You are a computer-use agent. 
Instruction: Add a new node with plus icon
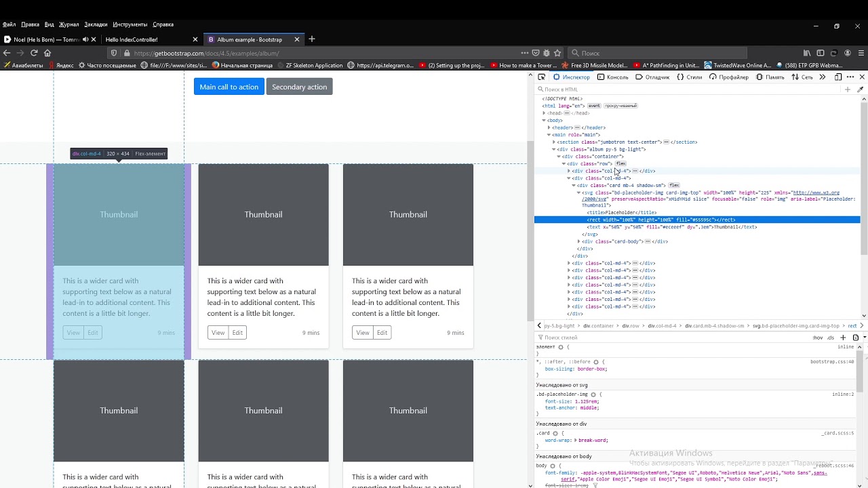(x=847, y=89)
